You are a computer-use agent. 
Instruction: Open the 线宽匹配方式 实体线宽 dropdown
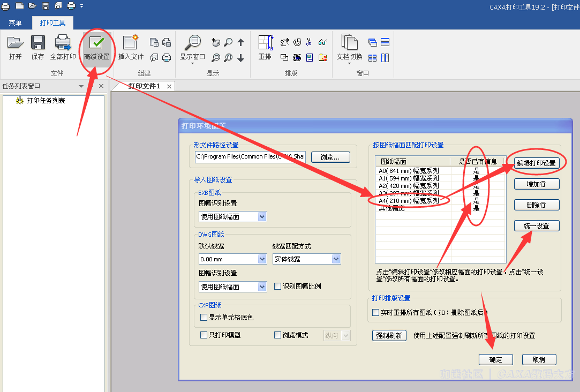pyautogui.click(x=336, y=259)
